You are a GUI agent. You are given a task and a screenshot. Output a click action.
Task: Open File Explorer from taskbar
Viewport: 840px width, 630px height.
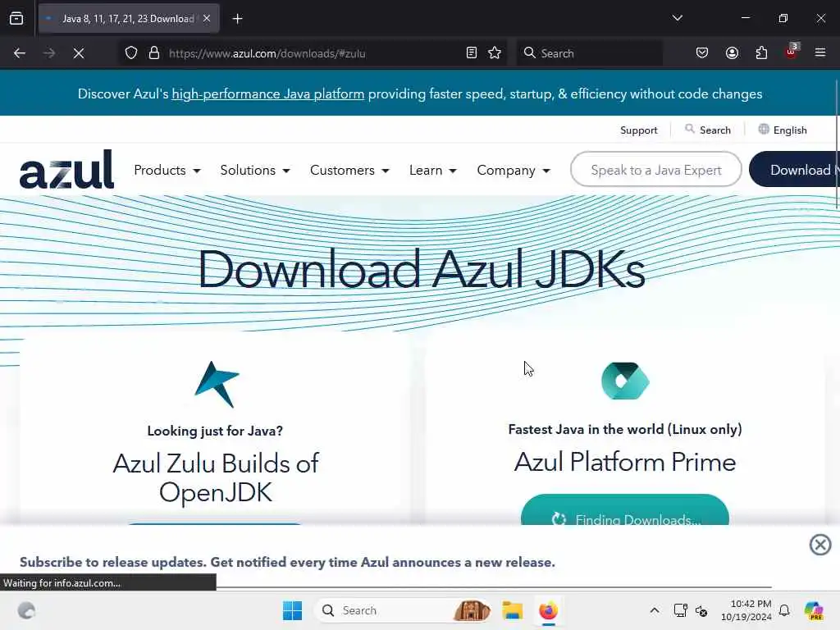point(512,610)
